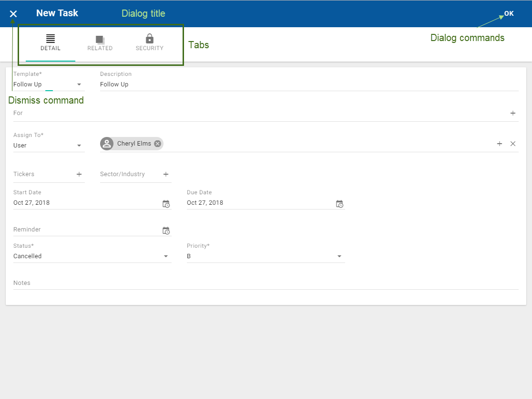The image size is (532, 399).
Task: Clear all assignees with the X icon
Action: pyautogui.click(x=513, y=144)
